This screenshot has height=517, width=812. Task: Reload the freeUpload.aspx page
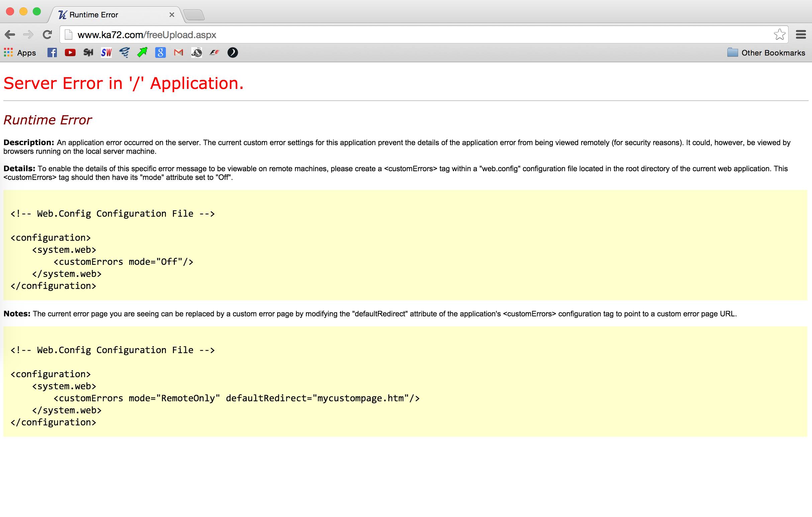click(x=48, y=34)
